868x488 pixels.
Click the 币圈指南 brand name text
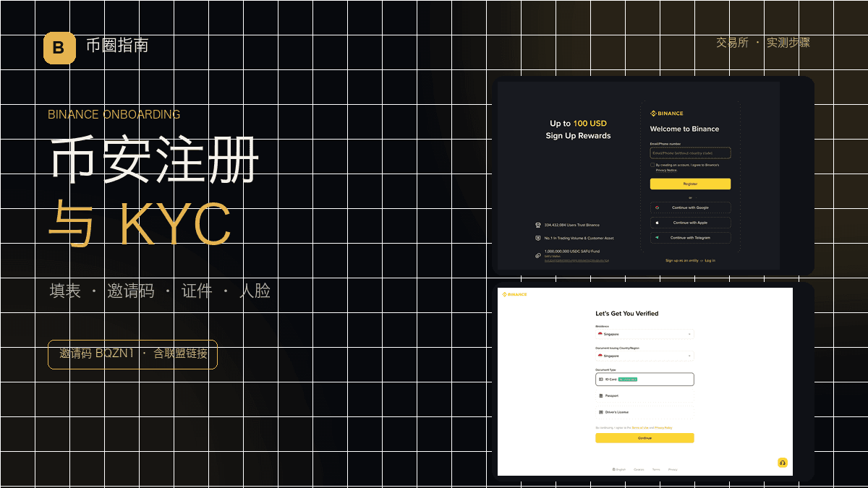click(x=117, y=45)
